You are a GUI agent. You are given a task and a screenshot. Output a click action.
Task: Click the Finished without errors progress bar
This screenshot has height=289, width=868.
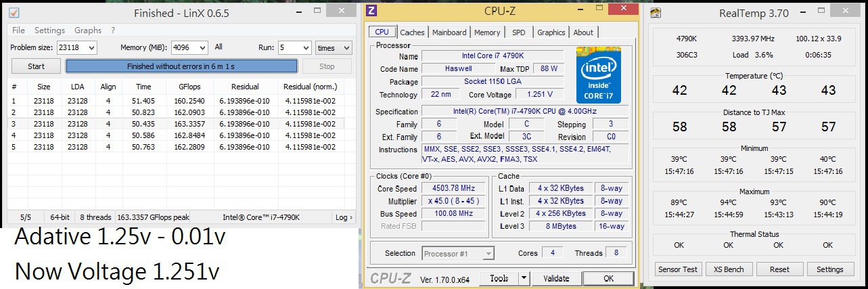coord(181,66)
